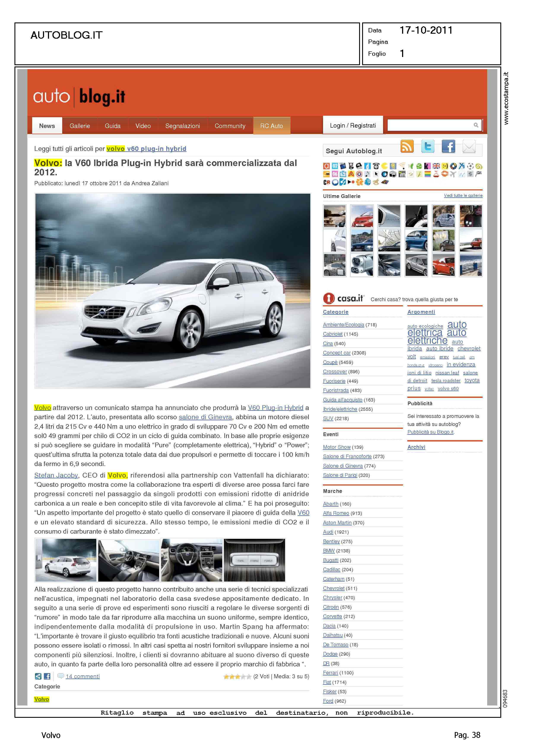Click inside the search input field

[430, 125]
